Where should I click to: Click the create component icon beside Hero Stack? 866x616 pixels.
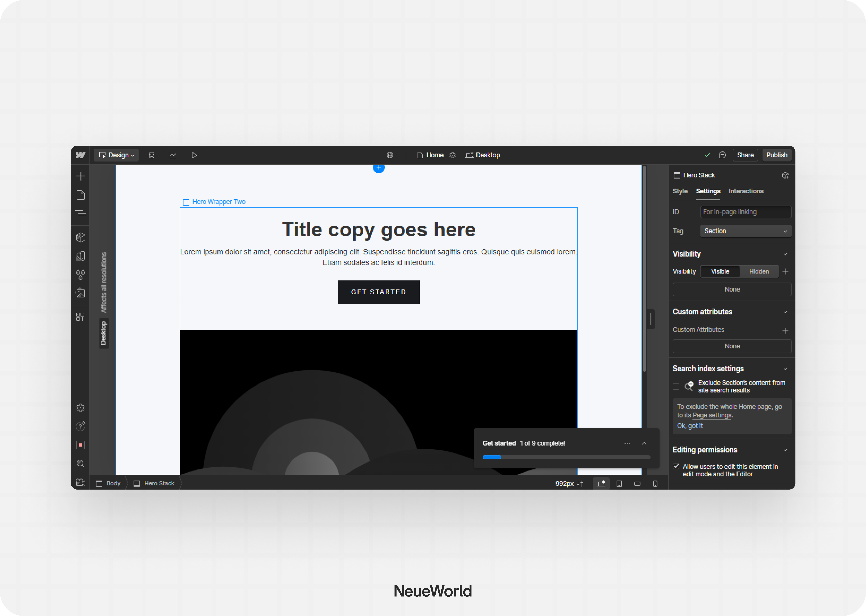tap(785, 175)
